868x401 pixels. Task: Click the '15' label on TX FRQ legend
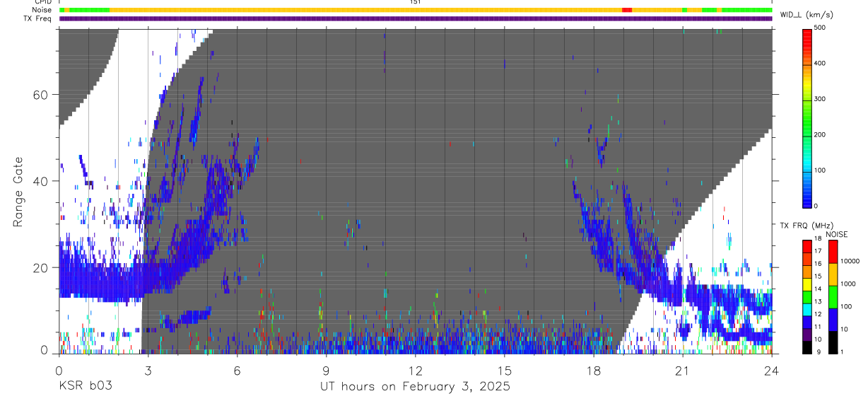819,276
